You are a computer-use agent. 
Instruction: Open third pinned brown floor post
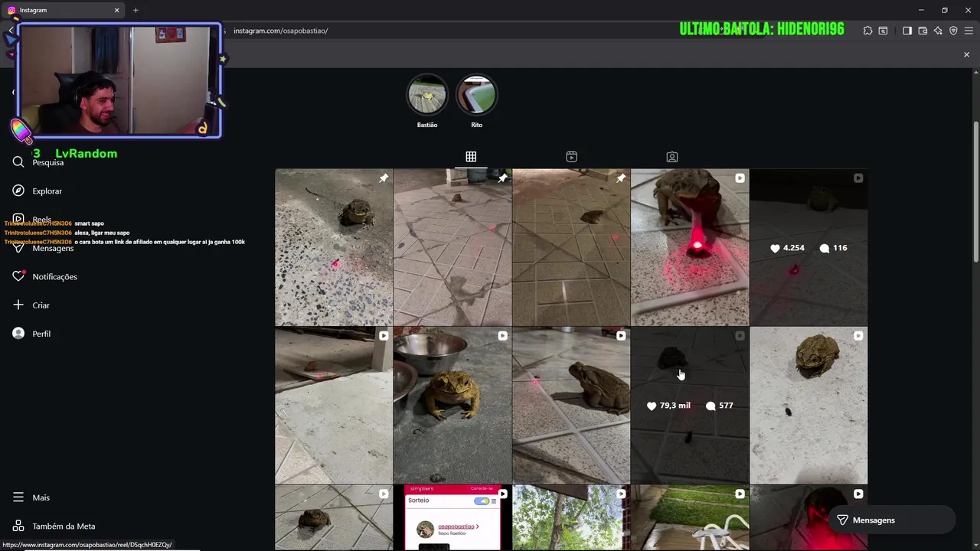coord(571,247)
